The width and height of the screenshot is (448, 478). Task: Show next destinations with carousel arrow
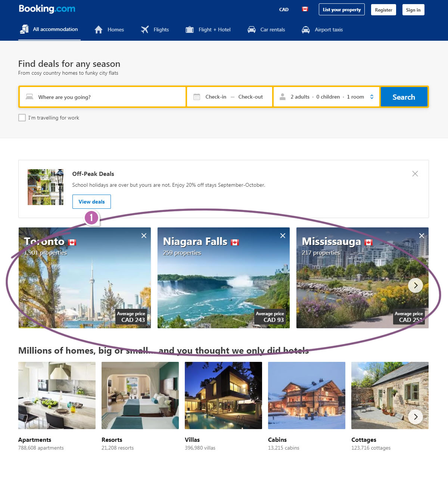[416, 285]
